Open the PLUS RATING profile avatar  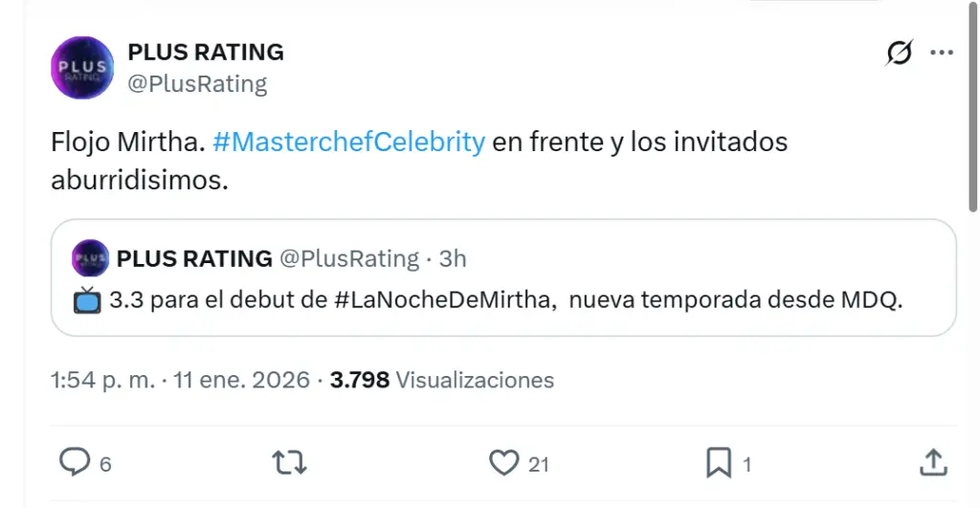pyautogui.click(x=81, y=67)
